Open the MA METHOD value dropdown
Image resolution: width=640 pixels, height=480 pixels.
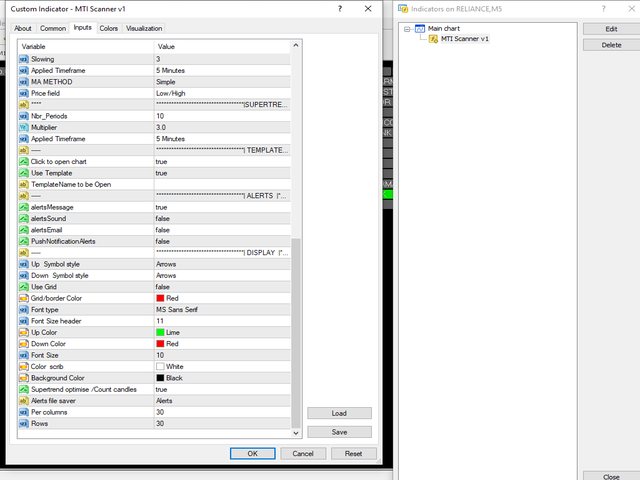point(222,82)
